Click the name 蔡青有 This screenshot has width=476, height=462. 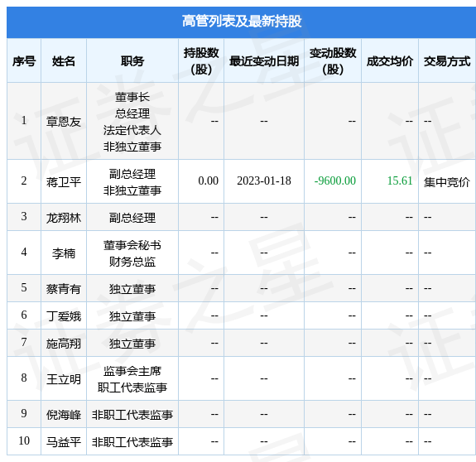[x=64, y=289]
